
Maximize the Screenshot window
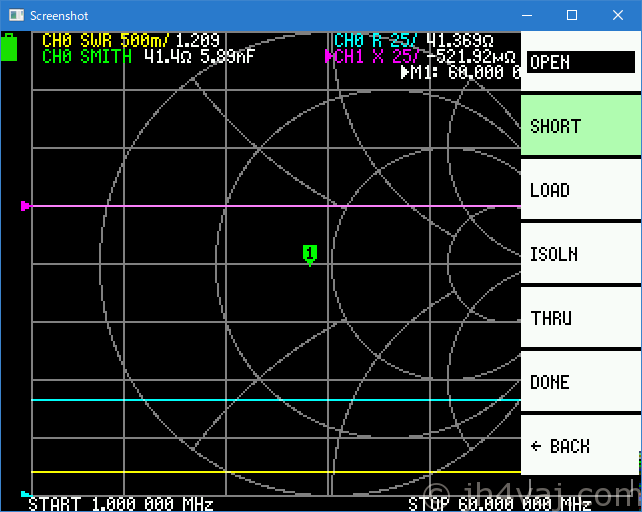point(572,16)
